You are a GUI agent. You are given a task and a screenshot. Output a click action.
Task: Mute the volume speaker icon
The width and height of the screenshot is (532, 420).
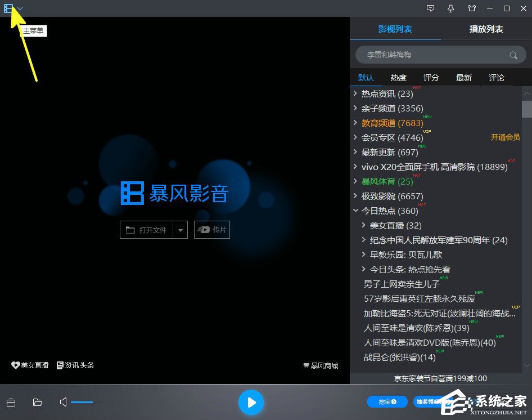pyautogui.click(x=63, y=402)
